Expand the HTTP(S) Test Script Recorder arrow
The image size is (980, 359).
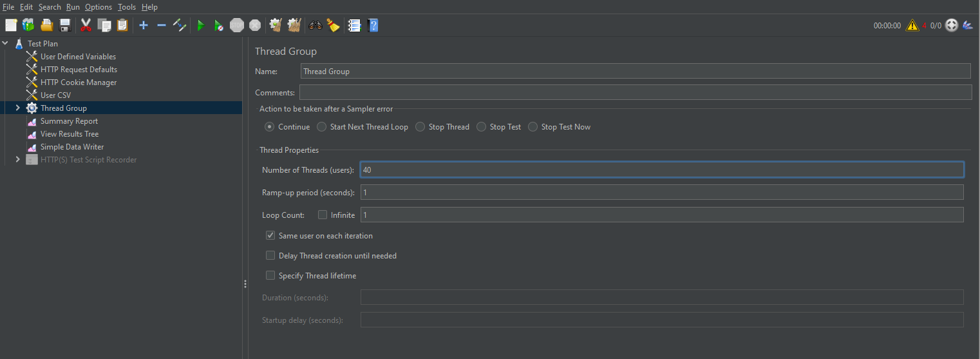(18, 160)
